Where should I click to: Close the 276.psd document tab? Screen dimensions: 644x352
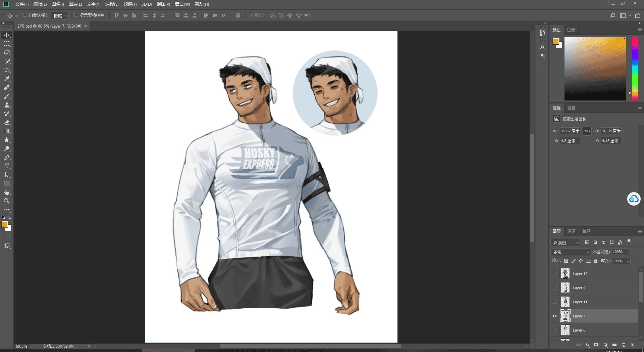tap(86, 26)
